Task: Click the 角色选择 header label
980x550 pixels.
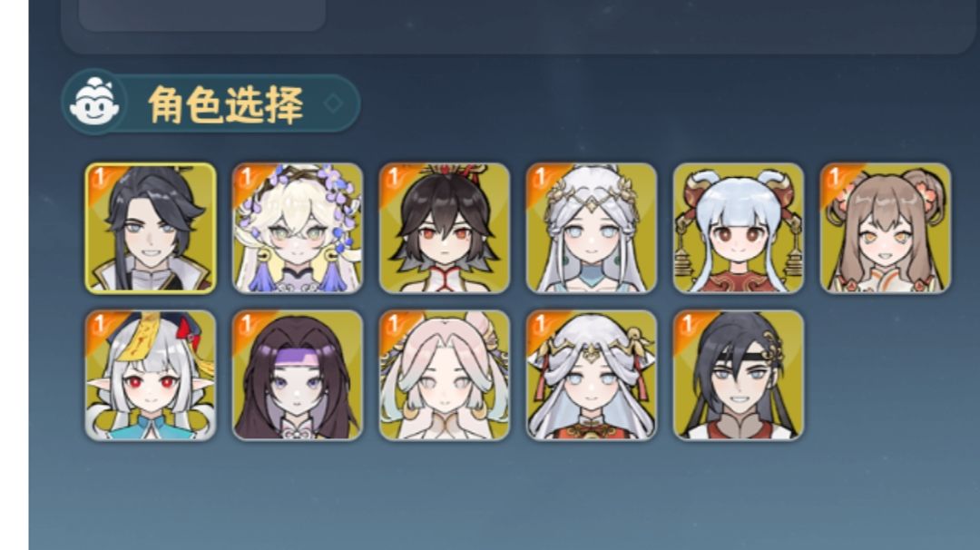Action: (226, 104)
